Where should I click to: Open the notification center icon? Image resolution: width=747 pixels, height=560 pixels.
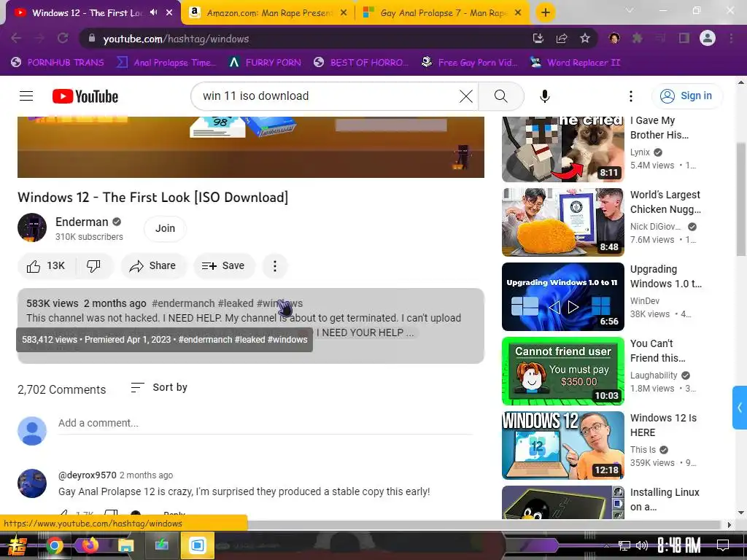click(x=723, y=545)
